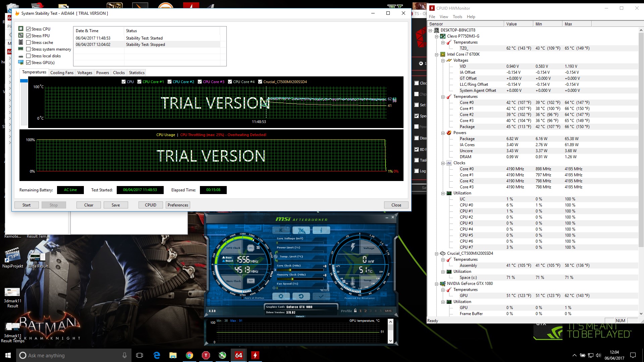The image size is (644, 362).
Task: Collapse the Powers group in HWMonitor
Action: (x=443, y=133)
